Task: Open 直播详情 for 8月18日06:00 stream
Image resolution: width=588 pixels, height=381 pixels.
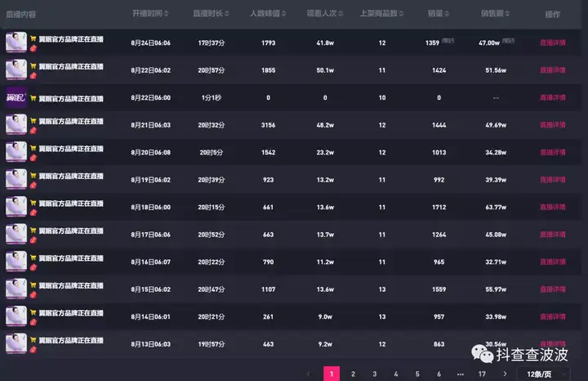Action: (x=553, y=207)
